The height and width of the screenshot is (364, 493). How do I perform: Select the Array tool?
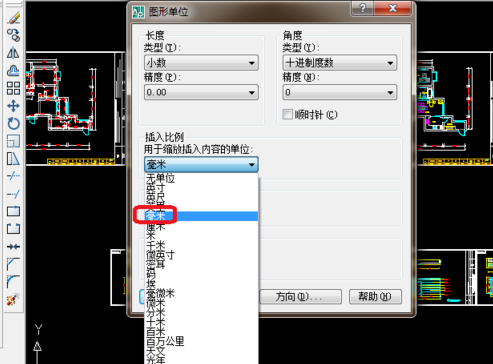coord(13,88)
